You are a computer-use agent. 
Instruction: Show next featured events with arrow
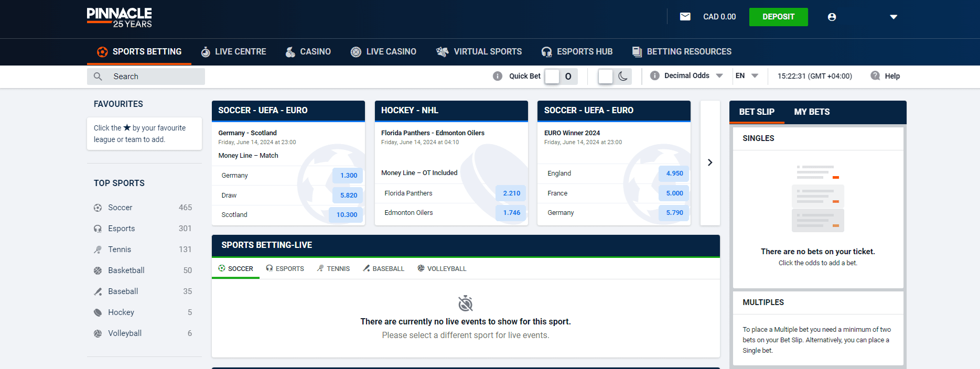tap(710, 162)
